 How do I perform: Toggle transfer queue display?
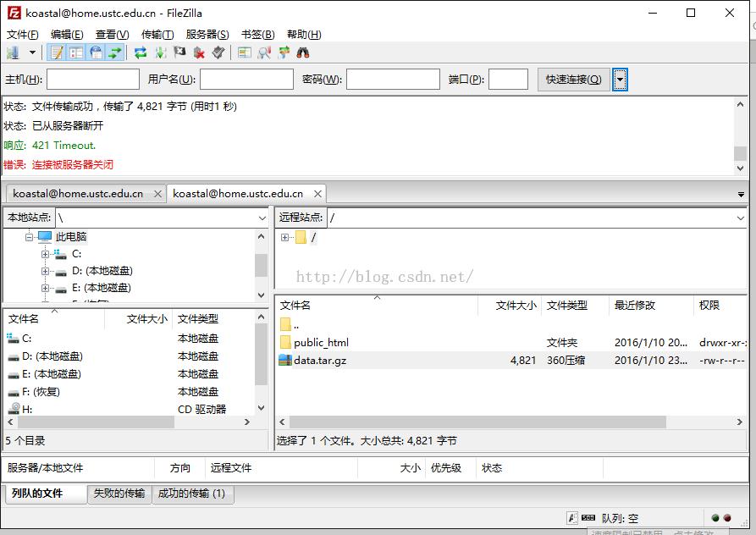tap(115, 52)
